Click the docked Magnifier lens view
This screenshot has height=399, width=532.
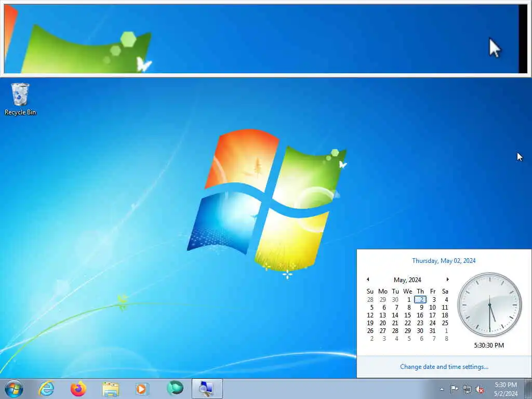pos(265,38)
